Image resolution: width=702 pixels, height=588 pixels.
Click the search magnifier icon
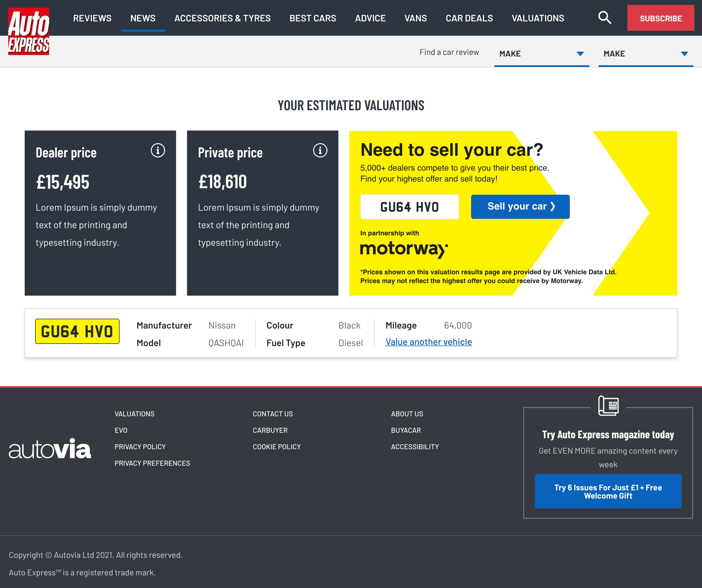click(x=605, y=18)
